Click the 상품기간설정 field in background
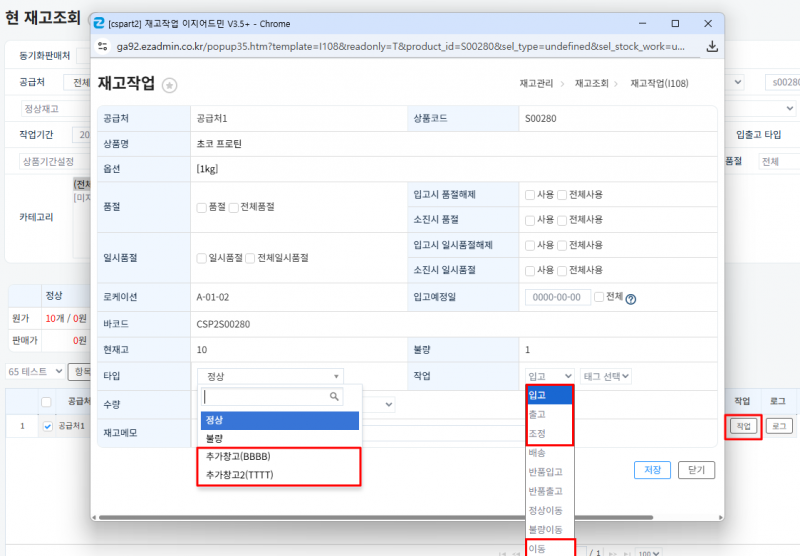The image size is (800, 556). click(55, 162)
